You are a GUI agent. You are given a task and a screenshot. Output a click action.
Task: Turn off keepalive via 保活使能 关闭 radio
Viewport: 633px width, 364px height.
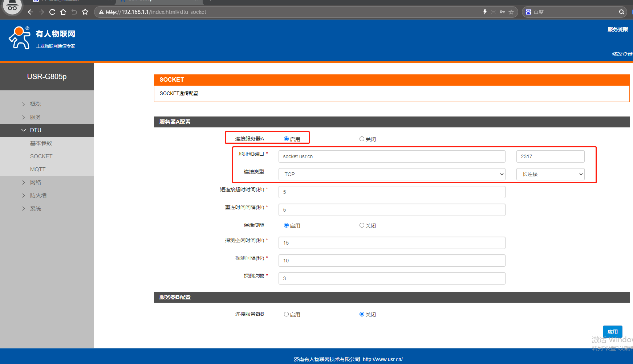point(362,225)
